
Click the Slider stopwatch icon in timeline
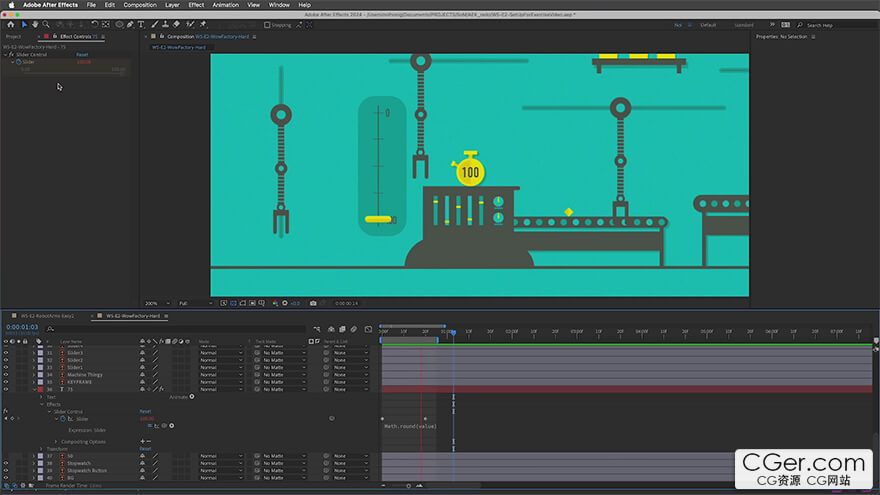(62, 419)
